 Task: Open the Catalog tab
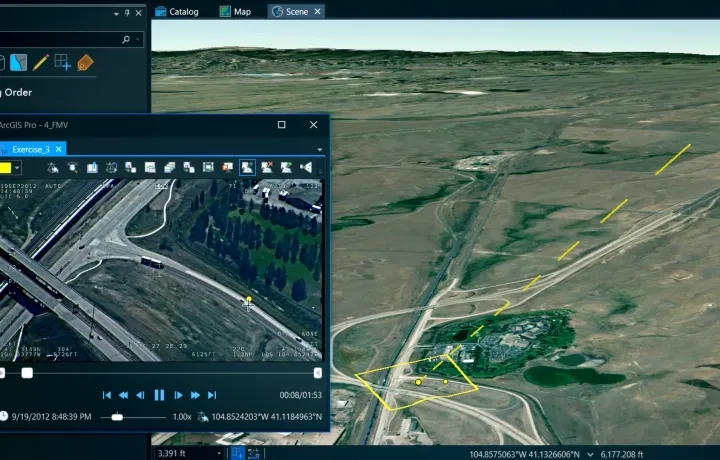coord(177,11)
